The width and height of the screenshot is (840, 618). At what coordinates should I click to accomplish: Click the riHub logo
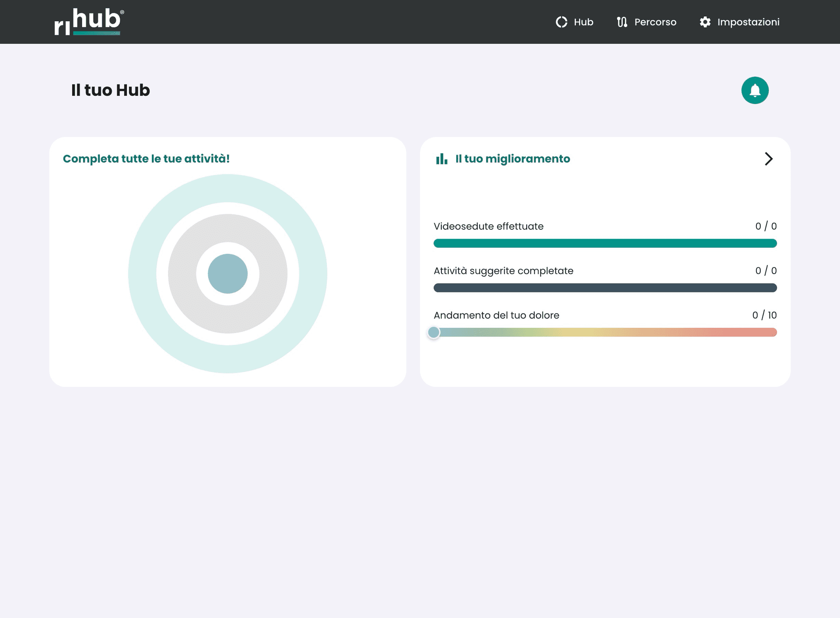click(x=89, y=21)
